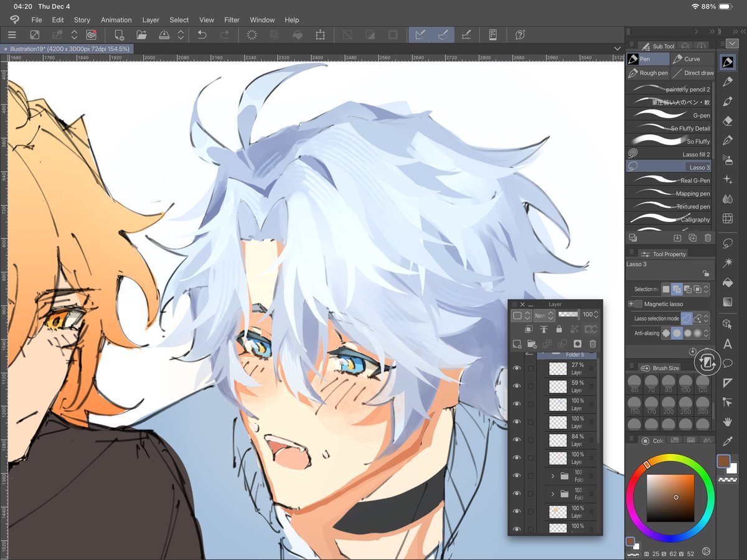The height and width of the screenshot is (560, 747).
Task: Expand Magnetic lasso plus options
Action: point(631,304)
